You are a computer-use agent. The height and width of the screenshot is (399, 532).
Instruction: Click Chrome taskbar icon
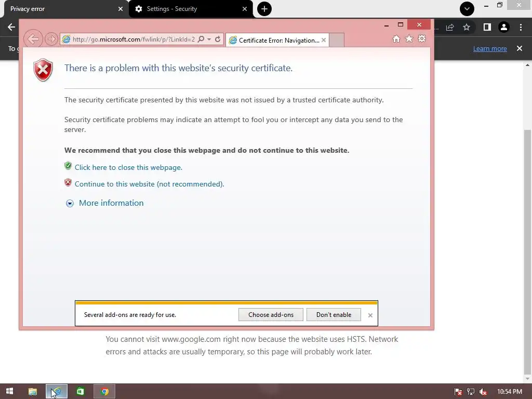click(x=104, y=392)
